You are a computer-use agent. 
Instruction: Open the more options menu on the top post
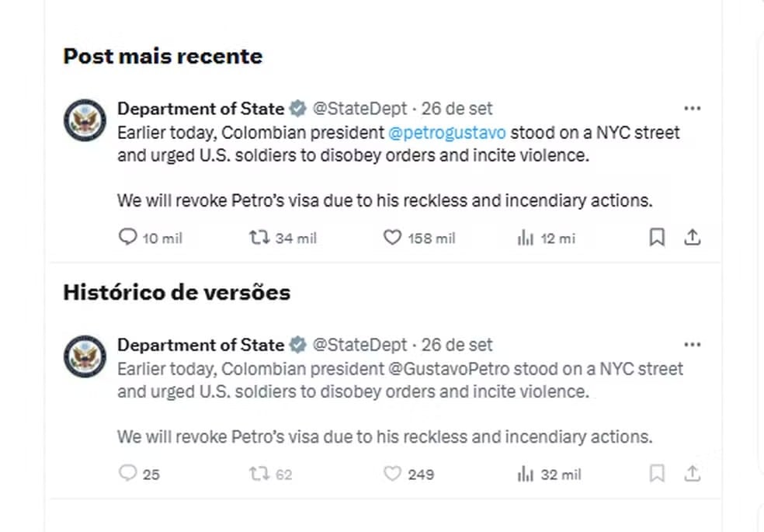pos(693,108)
